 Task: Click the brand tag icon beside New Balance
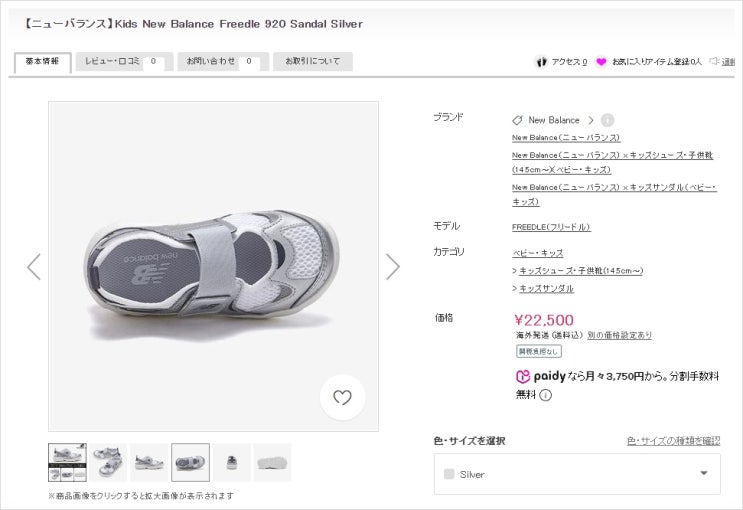[518, 120]
